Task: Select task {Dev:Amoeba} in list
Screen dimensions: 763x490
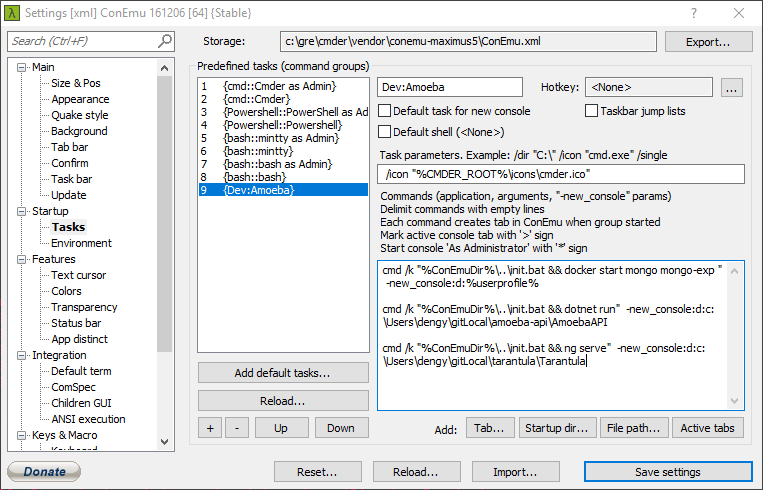Action: [x=283, y=190]
